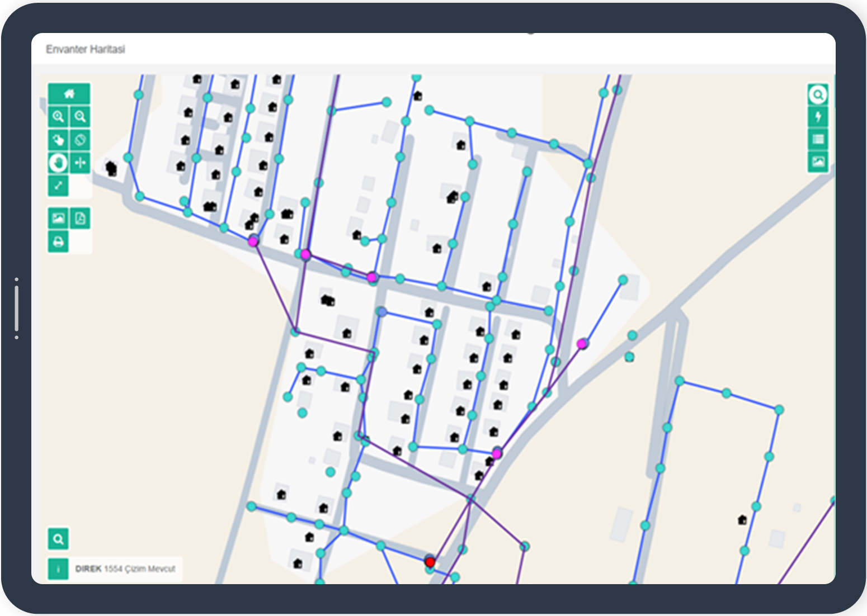Print the map with printer icon
The image size is (867, 616).
tap(58, 241)
